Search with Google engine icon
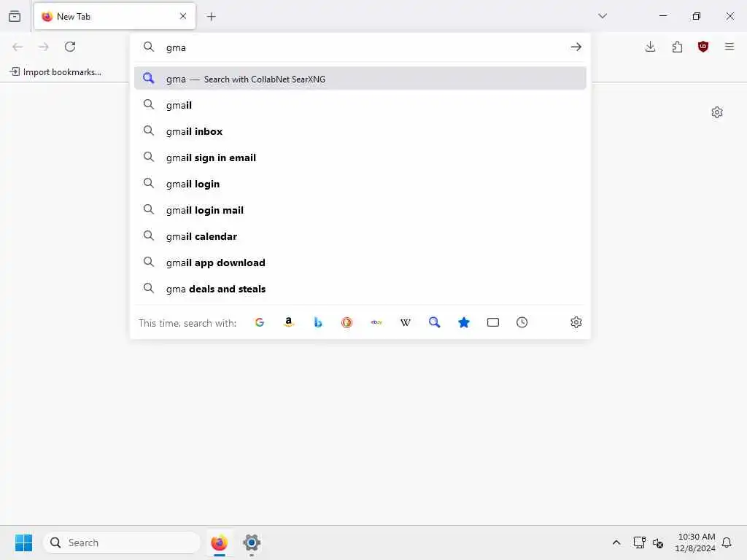This screenshot has height=560, width=747. click(260, 322)
